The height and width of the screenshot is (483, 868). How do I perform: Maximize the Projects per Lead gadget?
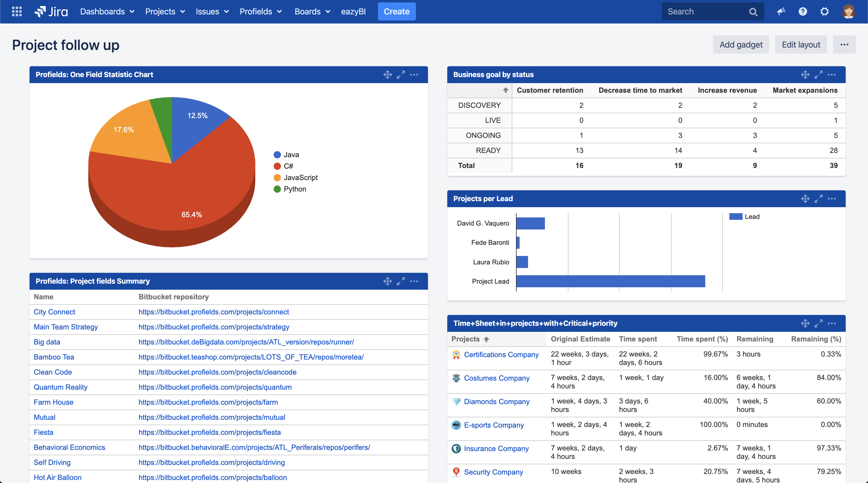(x=819, y=198)
